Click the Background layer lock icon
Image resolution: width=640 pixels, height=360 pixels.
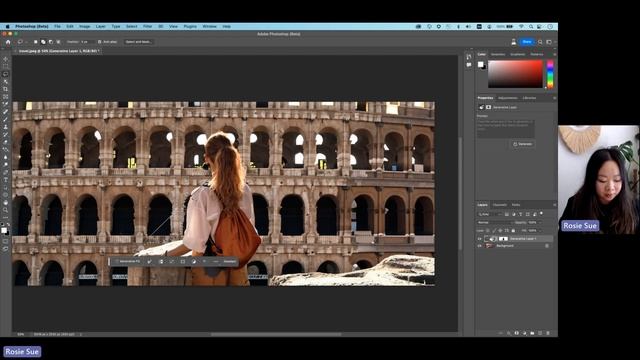coord(547,246)
